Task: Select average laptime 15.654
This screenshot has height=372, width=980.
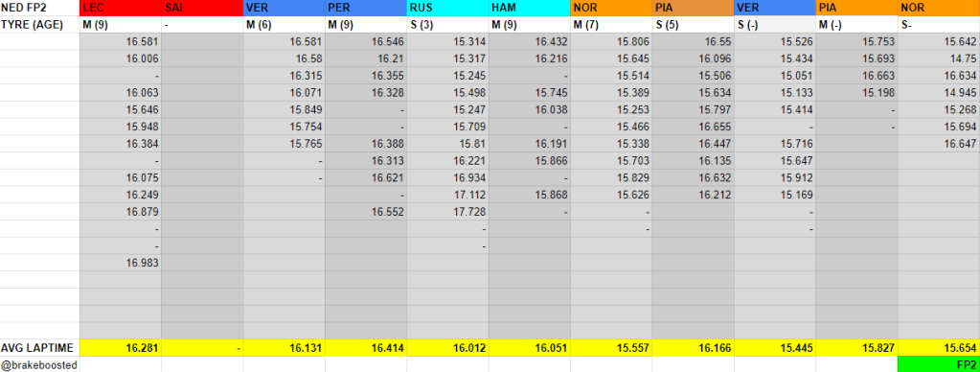Action: 939,348
